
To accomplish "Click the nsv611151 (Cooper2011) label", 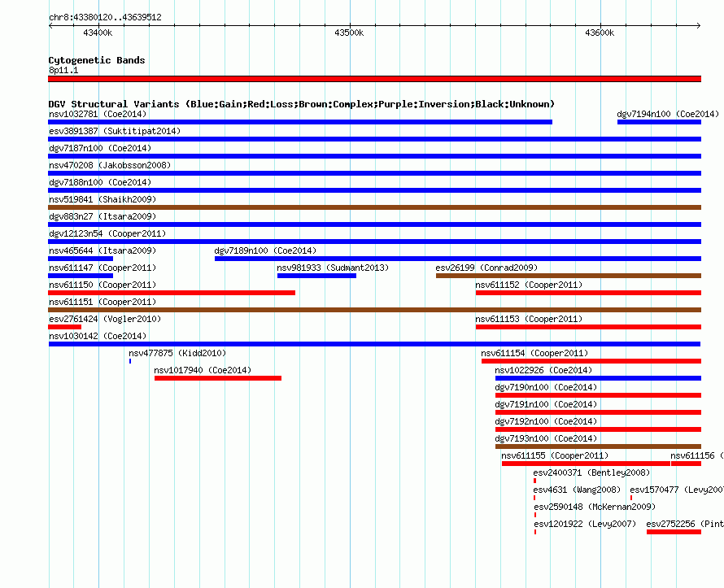I will [102, 302].
